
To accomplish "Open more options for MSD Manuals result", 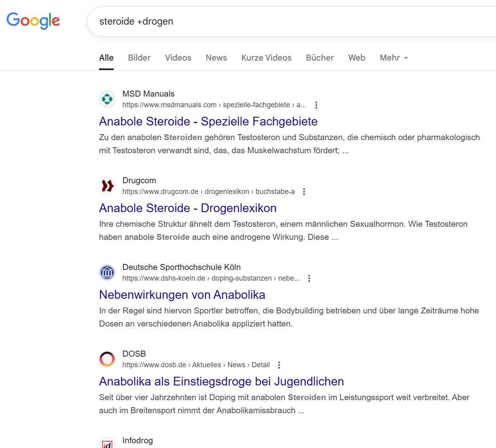I will (316, 105).
